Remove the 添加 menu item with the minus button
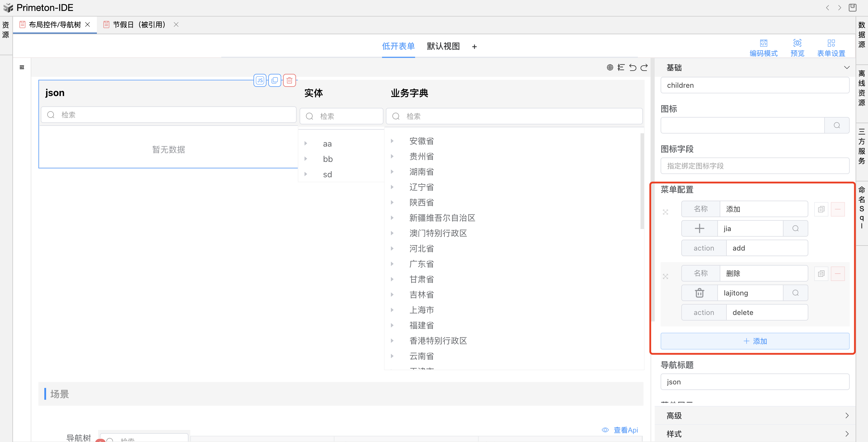 point(837,209)
